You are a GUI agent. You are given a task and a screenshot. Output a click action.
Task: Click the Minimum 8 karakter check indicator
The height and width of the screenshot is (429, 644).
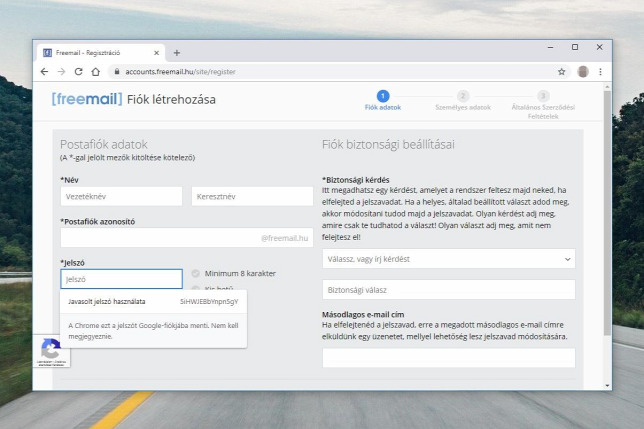point(196,273)
